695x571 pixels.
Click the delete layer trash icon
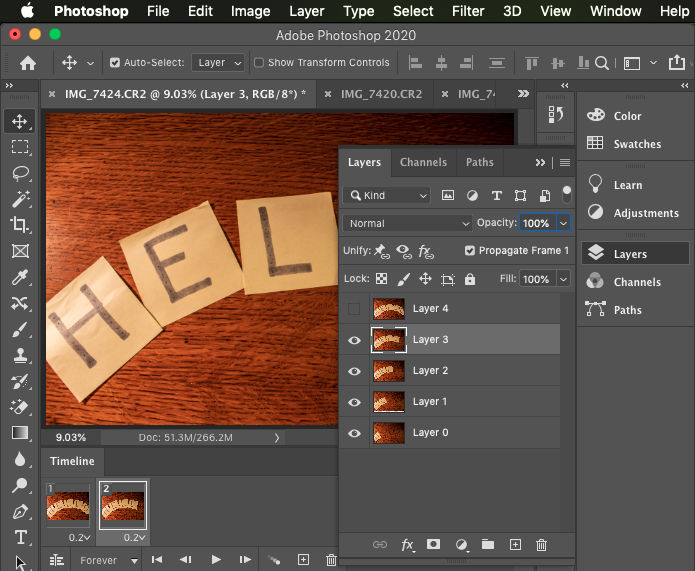pyautogui.click(x=541, y=545)
